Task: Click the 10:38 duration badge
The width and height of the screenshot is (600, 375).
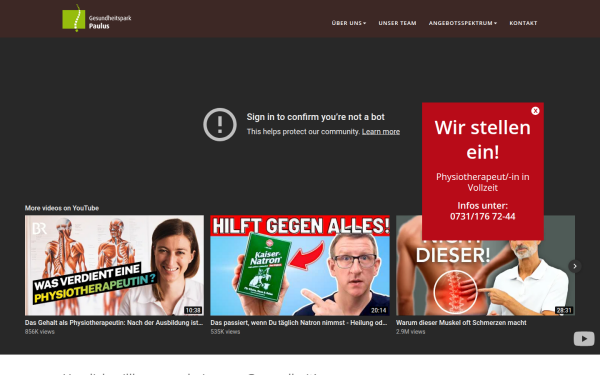Action: point(193,310)
